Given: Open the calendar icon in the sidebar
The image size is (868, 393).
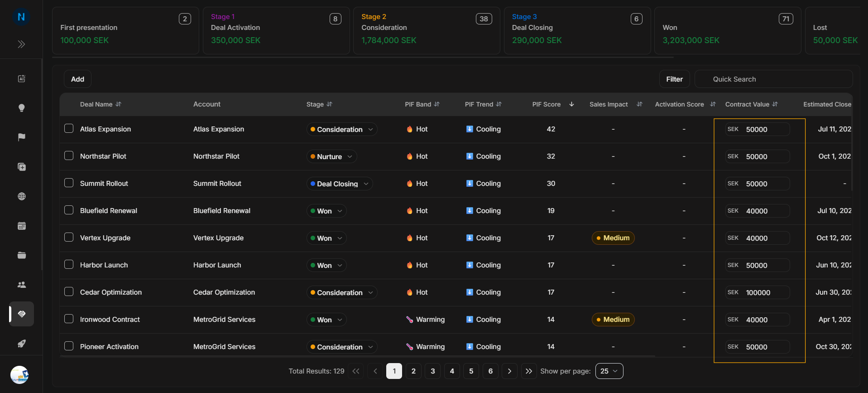Looking at the screenshot, I should coord(21,226).
